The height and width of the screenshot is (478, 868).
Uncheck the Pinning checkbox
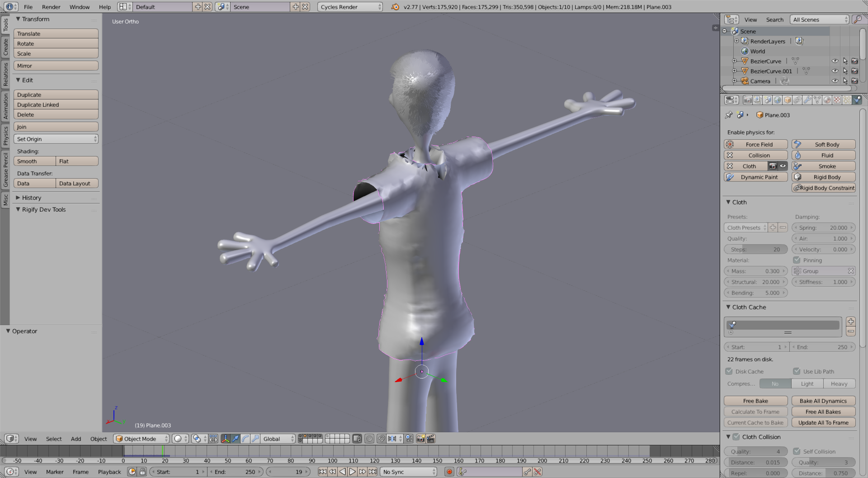[x=797, y=260]
